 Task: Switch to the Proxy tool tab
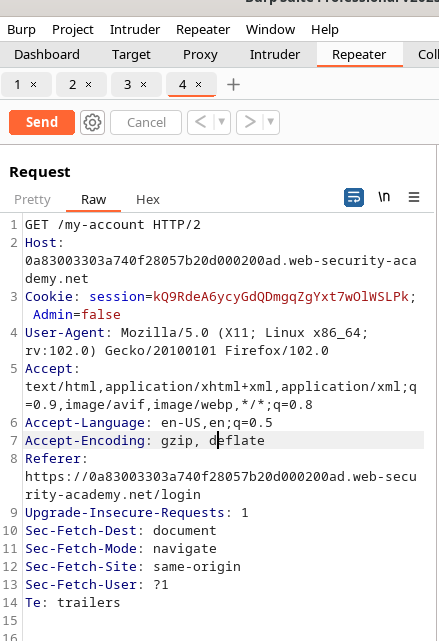point(200,54)
